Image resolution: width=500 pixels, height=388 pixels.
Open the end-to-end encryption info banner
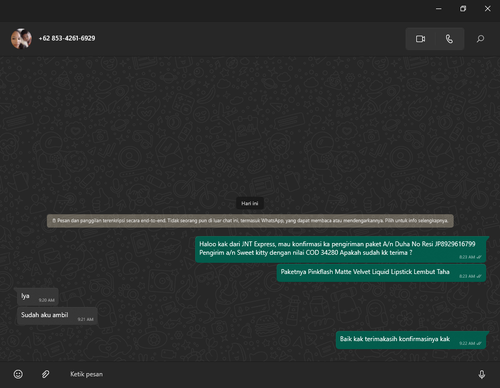pos(250,221)
